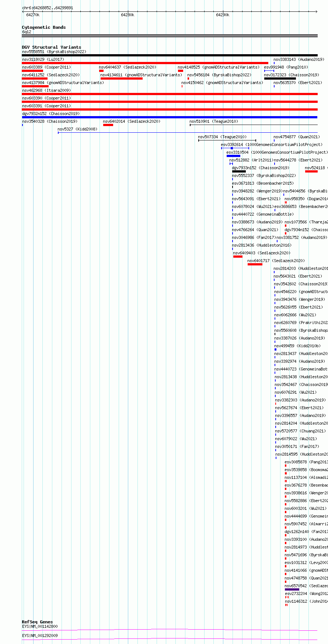Click the nsv2813436 (Huddleston2016) label
This screenshot has width=328, height=644.
pyautogui.click(x=262, y=246)
